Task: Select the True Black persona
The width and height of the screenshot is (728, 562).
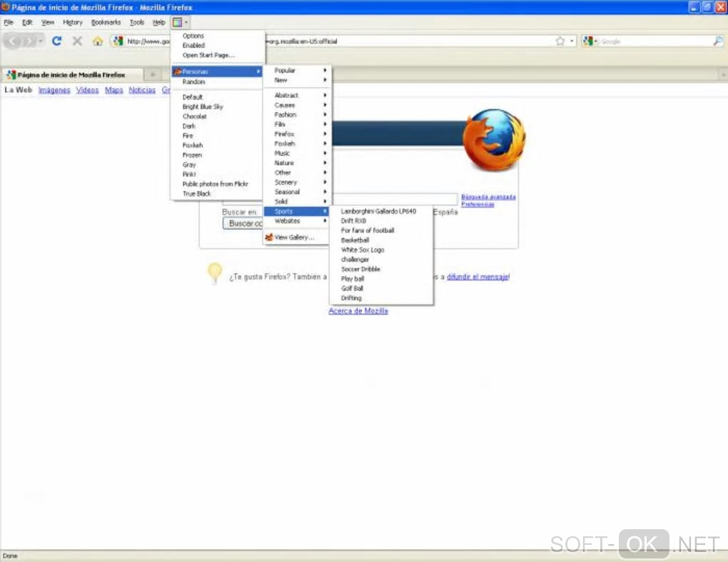Action: coord(218,193)
